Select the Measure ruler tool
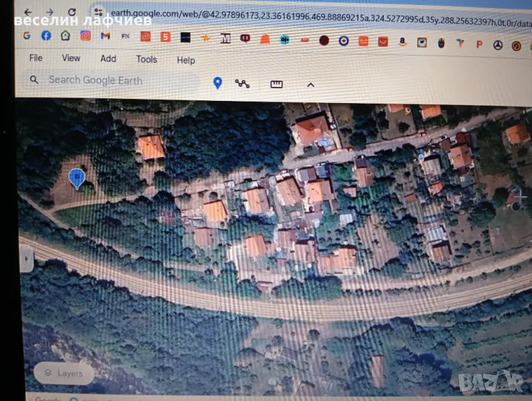The height and width of the screenshot is (401, 532). (x=276, y=84)
